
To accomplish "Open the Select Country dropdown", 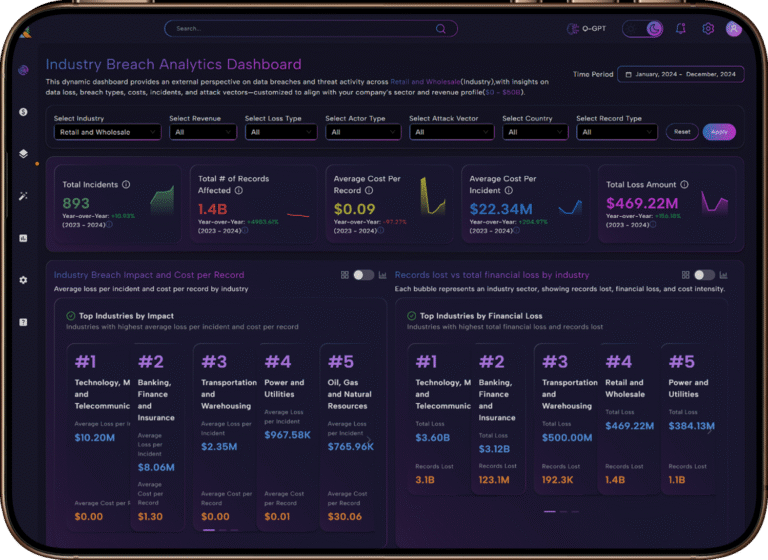I will pos(534,132).
